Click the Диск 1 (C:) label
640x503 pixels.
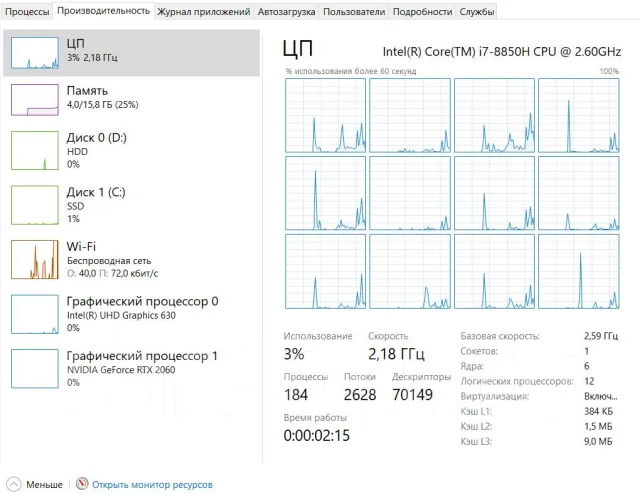pyautogui.click(x=96, y=192)
